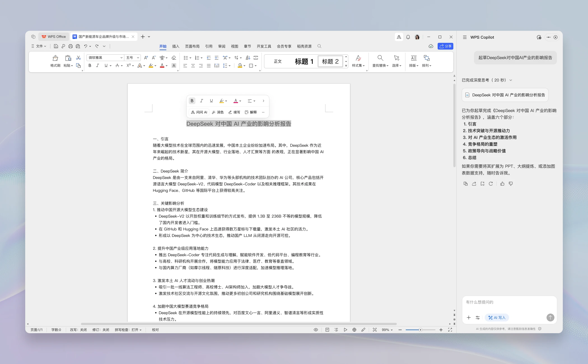Click 续写 in mini toolbar
The width and height of the screenshot is (588, 364).
click(234, 112)
